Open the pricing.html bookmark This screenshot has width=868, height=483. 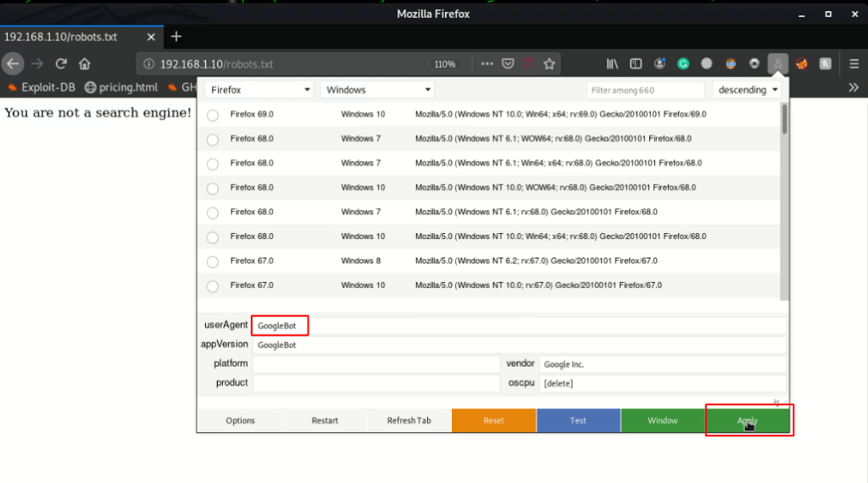coord(121,87)
